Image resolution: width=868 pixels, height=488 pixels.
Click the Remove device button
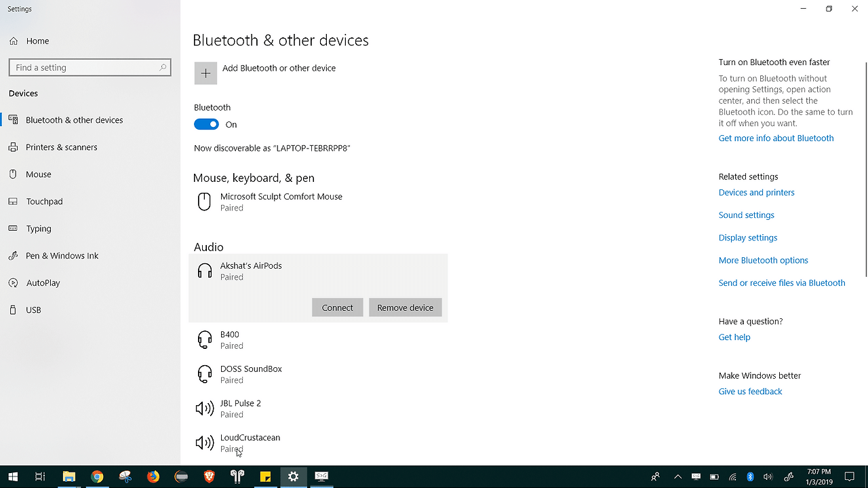point(405,307)
